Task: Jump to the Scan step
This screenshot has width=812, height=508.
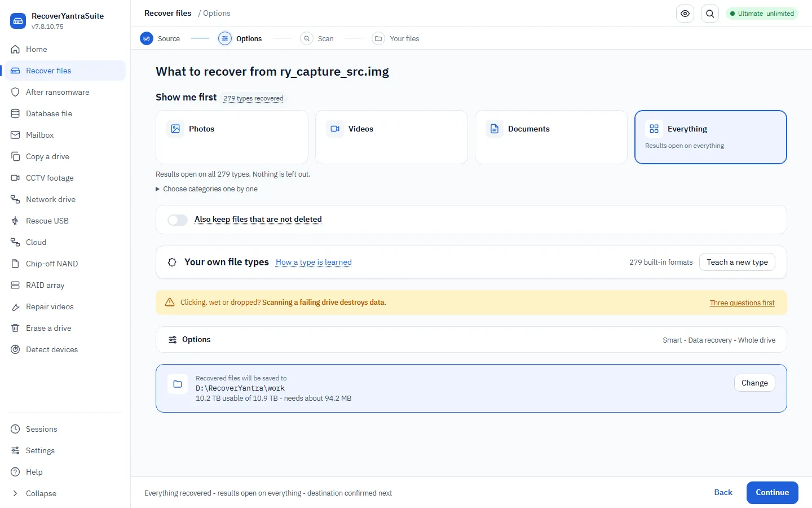Action: point(317,38)
